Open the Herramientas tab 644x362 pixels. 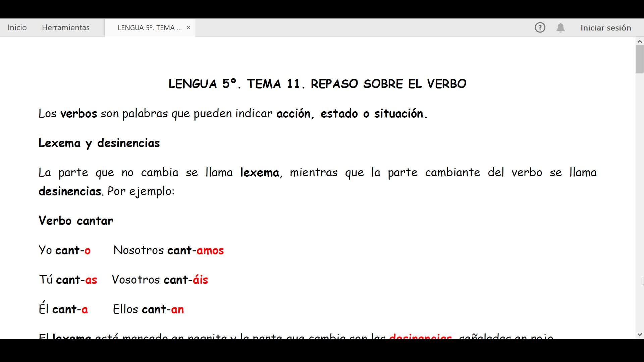click(x=66, y=27)
